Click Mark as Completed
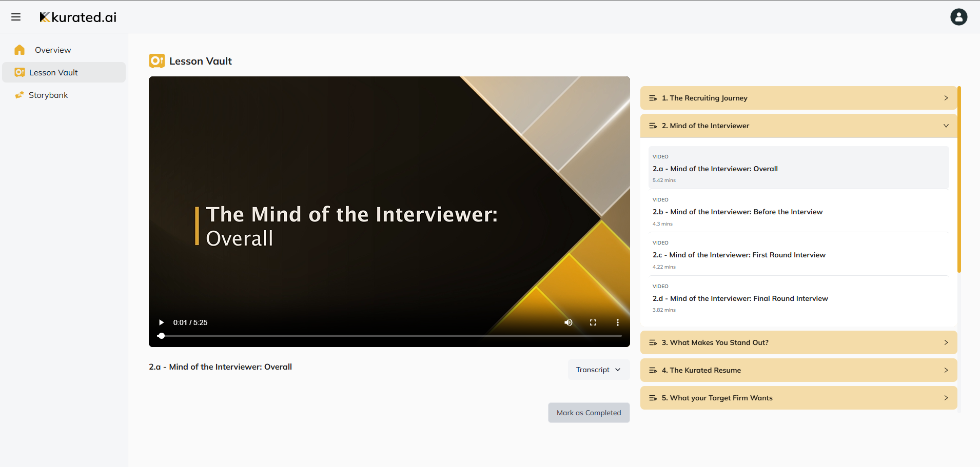The width and height of the screenshot is (980, 467). click(589, 412)
